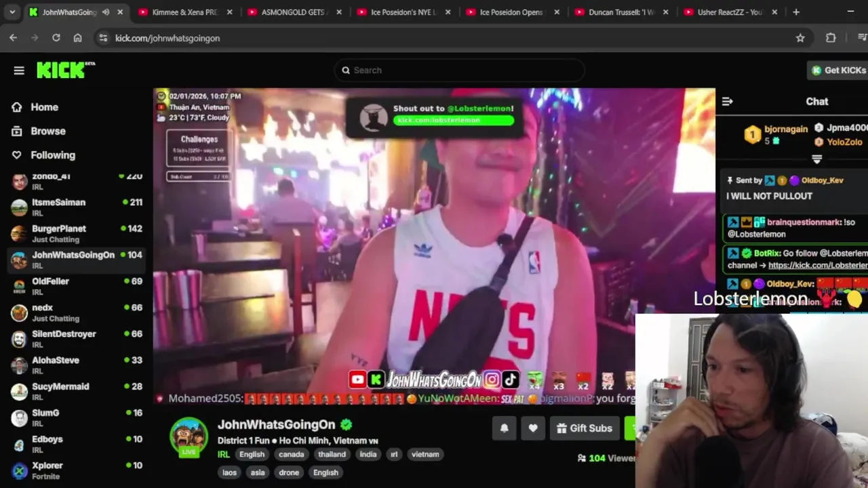Open JohnWhatsGoingOn sidebar channel
Viewport: 868px width, 488px height.
pyautogui.click(x=77, y=260)
